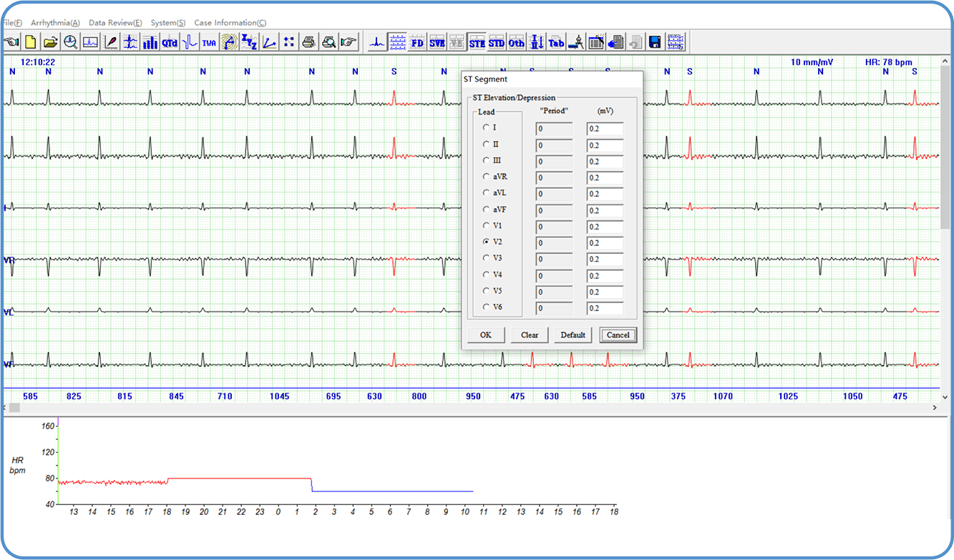This screenshot has height=560, width=954.
Task: Open the Data Review menu
Action: point(115,23)
